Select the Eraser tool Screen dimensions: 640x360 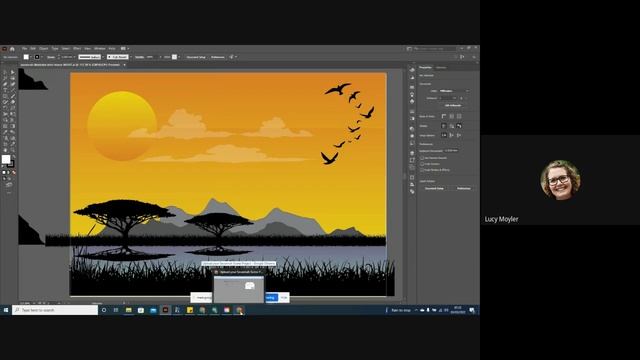point(13,102)
